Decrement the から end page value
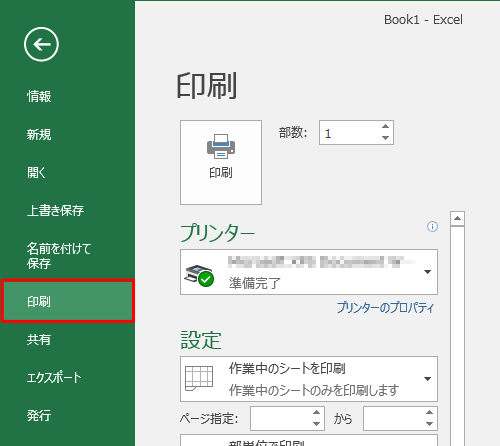 429,424
